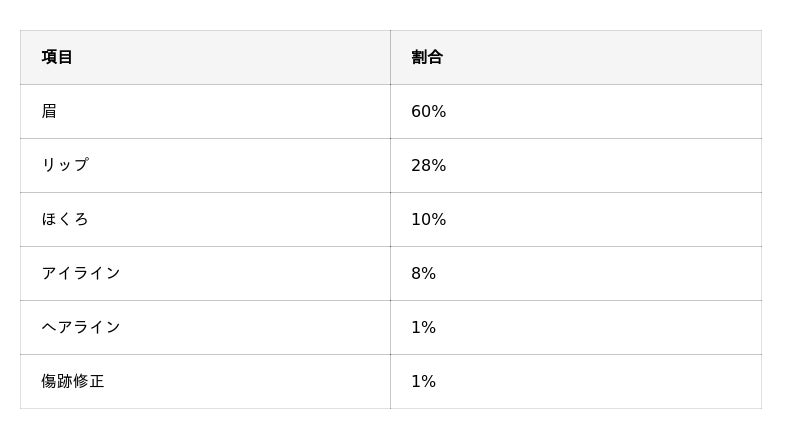This screenshot has width=800, height=439.
Task: Select the 傷跡修正 table cell
Action: pyautogui.click(x=73, y=381)
